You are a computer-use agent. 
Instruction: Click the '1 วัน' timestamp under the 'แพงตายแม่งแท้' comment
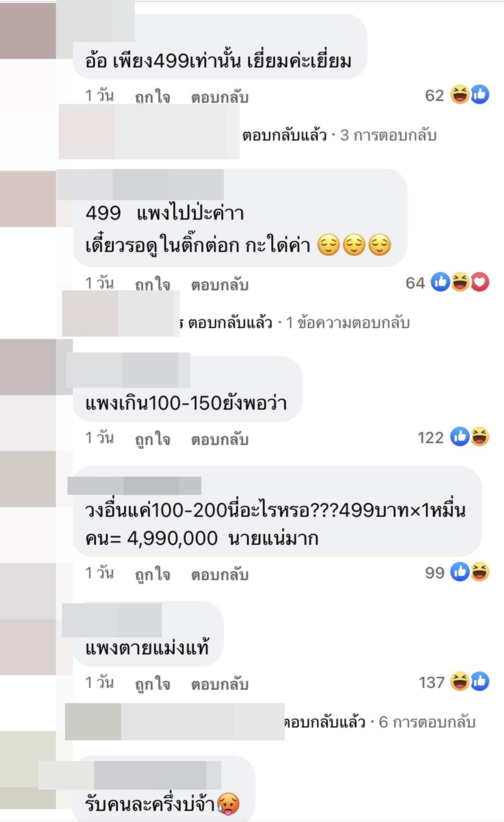pos(100,683)
